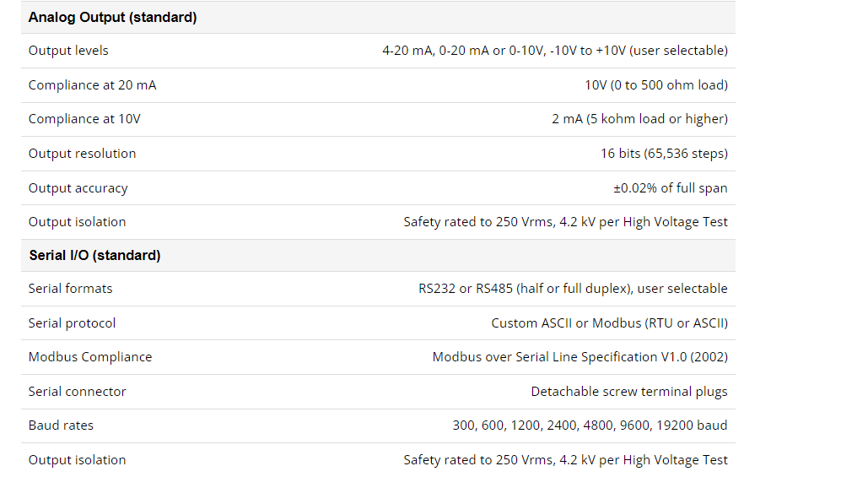Click Custom ASCII or Modbus value
Screen dimensions: 868x477
point(610,323)
